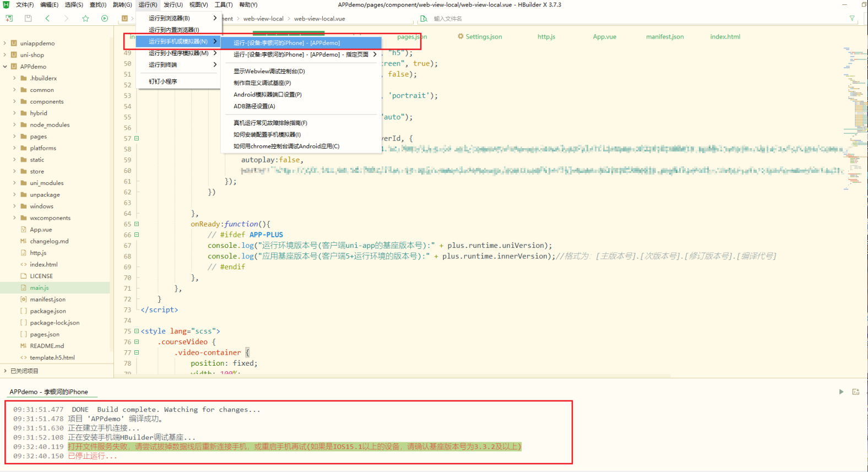868x472 pixels.
Task: Select 制作自定义调试基座(P)
Action: click(x=301, y=83)
